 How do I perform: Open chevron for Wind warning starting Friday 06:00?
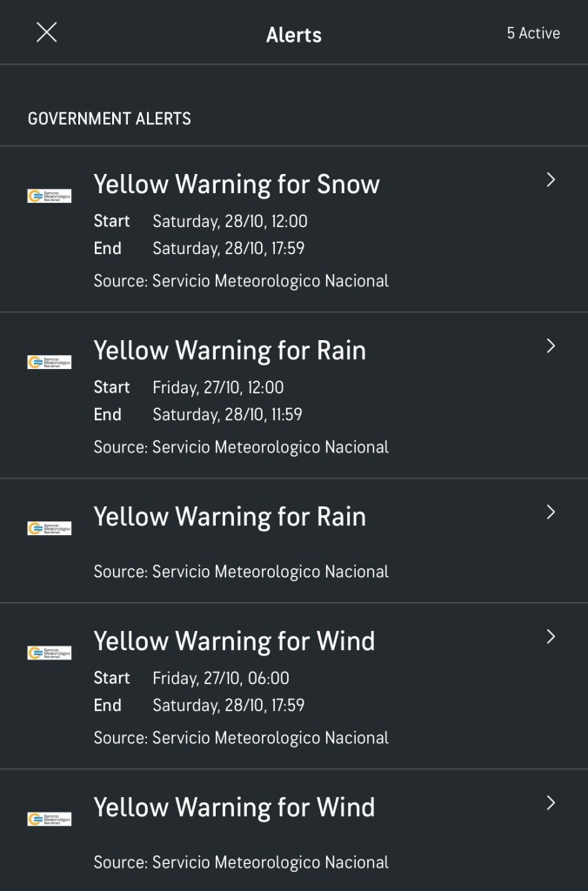[x=550, y=637]
